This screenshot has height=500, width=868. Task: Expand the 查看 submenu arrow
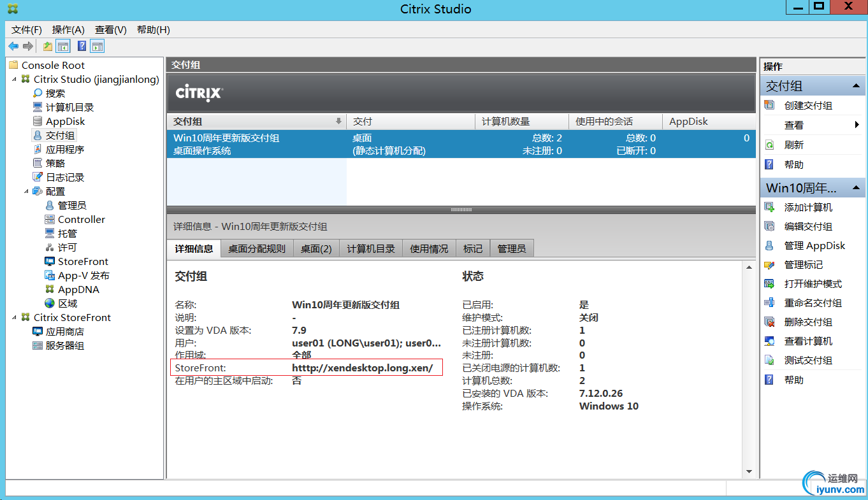point(857,125)
